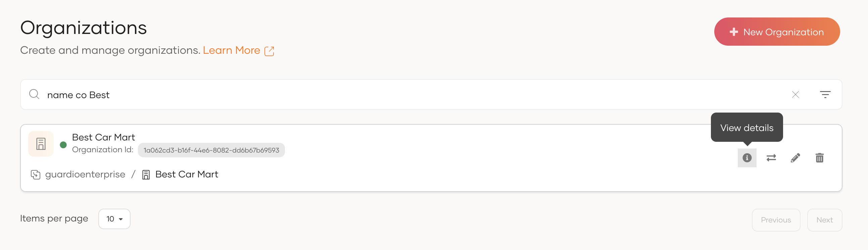This screenshot has height=250, width=868.
Task: Open the search filter options icon
Action: click(825, 94)
